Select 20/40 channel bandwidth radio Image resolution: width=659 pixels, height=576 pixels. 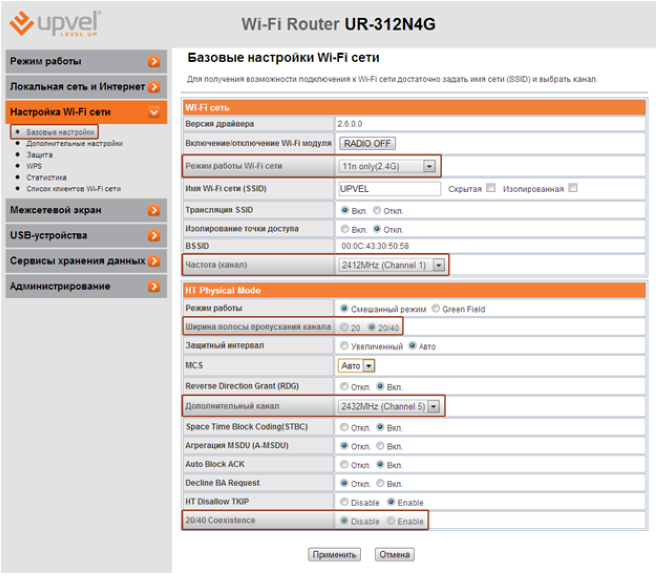coord(372,327)
